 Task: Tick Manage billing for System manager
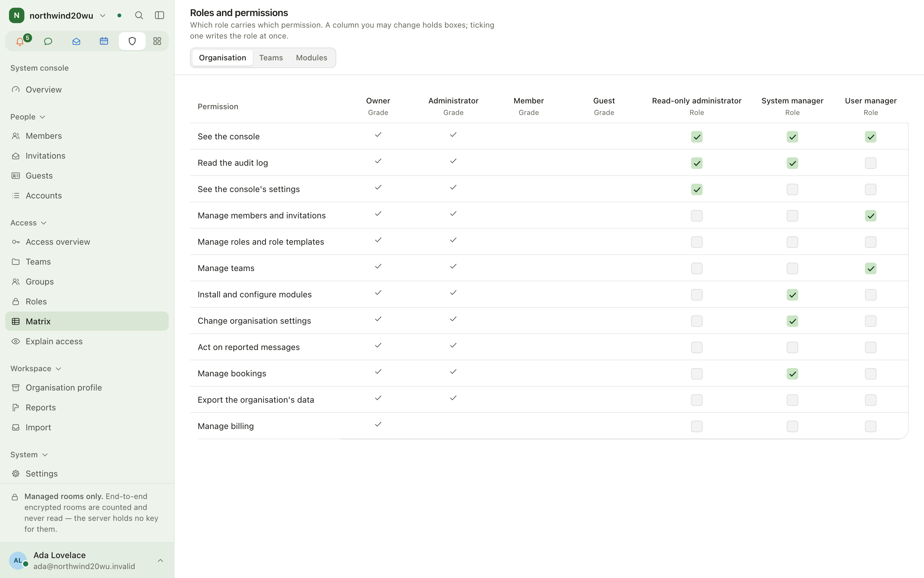(x=792, y=426)
